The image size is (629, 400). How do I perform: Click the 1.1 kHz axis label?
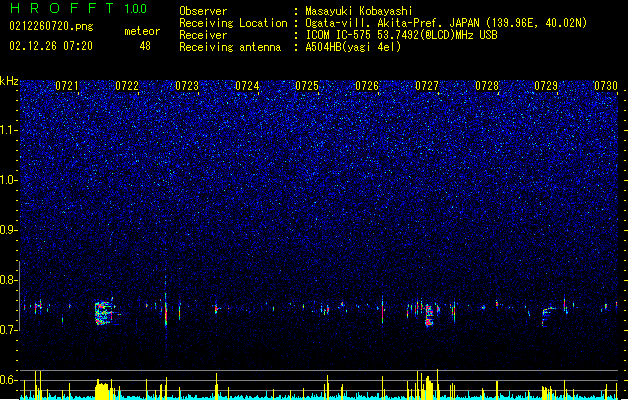pos(9,130)
